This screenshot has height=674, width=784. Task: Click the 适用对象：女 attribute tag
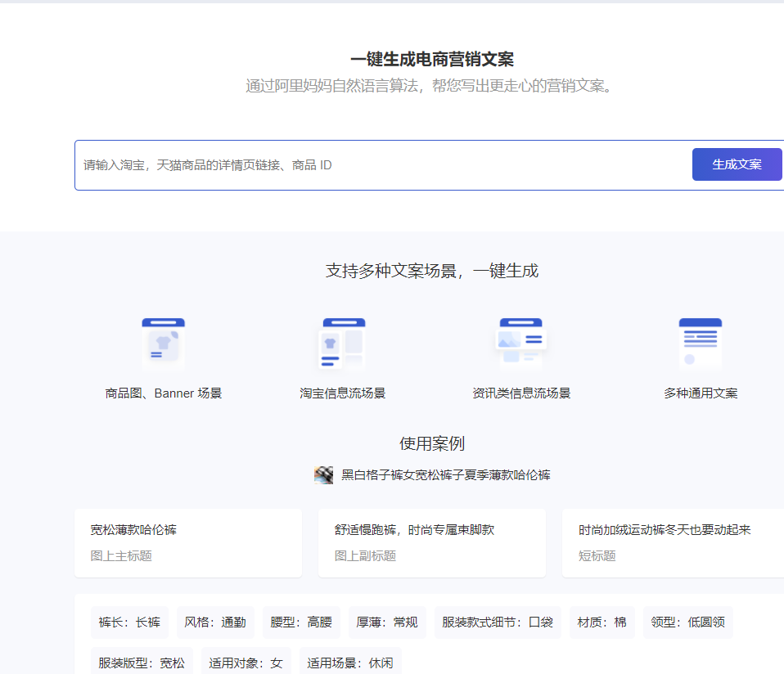click(x=246, y=662)
